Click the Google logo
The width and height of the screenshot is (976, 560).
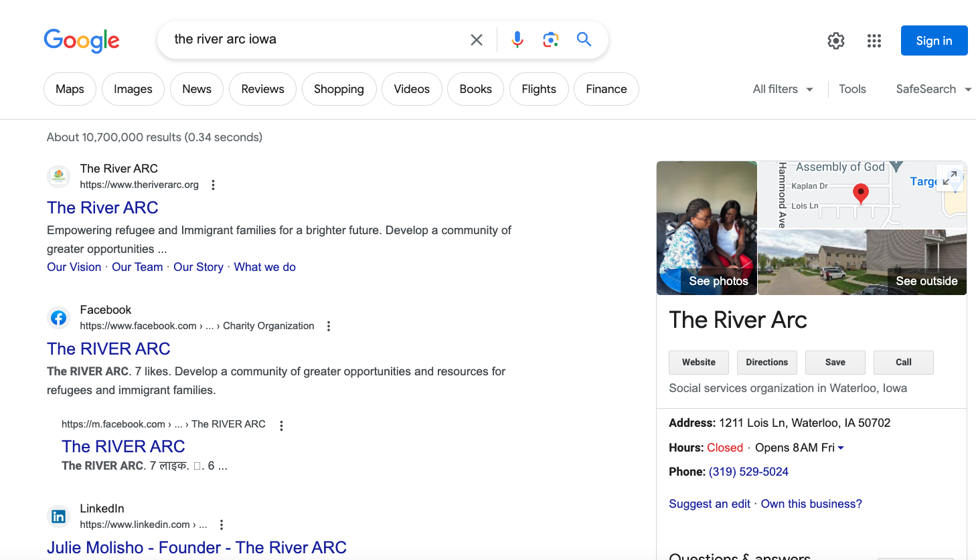click(x=82, y=40)
